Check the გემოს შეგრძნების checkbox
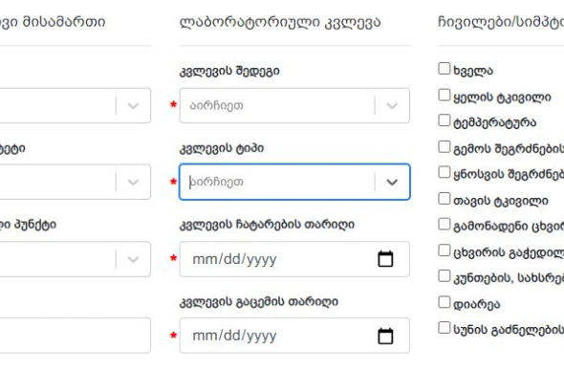 (445, 146)
